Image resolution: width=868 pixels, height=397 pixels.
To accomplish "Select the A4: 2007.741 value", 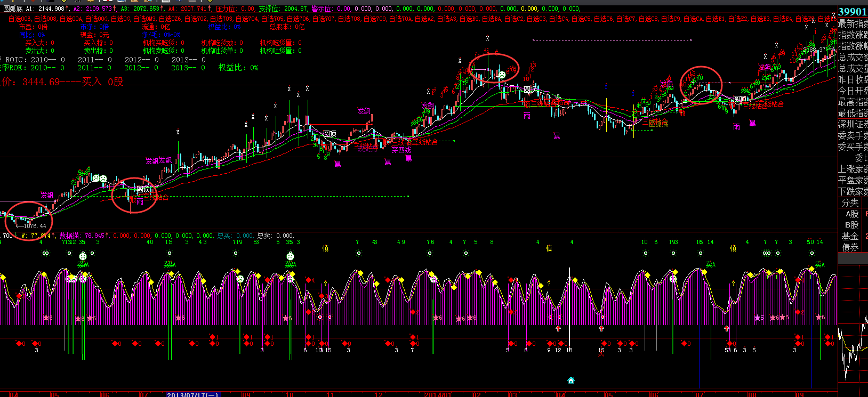I will click(189, 9).
